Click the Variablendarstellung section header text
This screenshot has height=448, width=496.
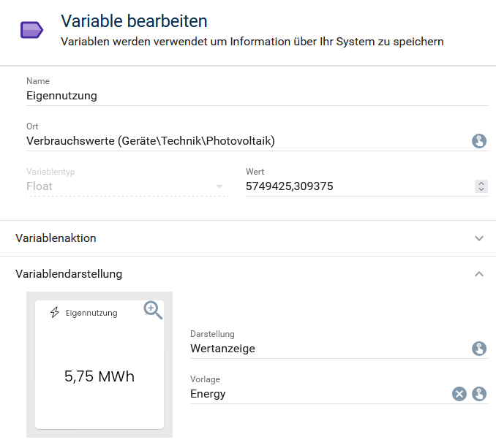coord(69,274)
